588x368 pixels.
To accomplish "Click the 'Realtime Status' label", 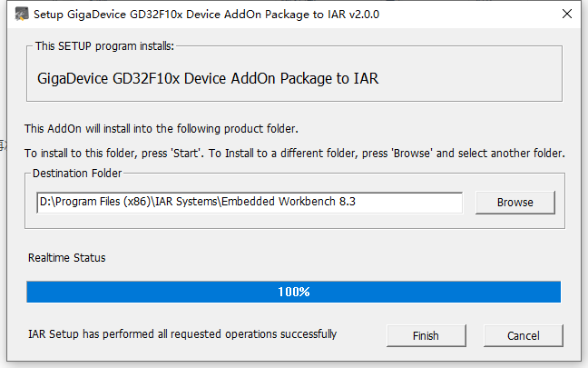I will pyautogui.click(x=66, y=258).
